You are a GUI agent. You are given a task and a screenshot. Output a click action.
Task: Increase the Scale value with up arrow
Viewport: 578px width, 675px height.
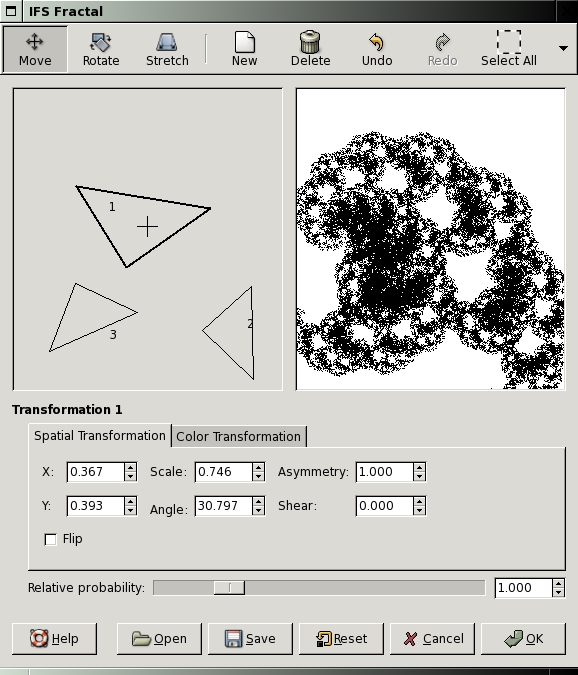(258, 468)
